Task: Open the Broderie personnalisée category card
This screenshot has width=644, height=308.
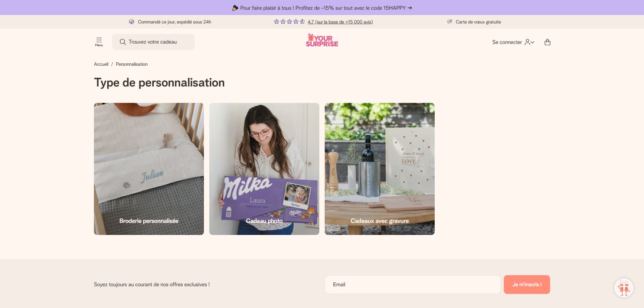Action: coord(149,169)
